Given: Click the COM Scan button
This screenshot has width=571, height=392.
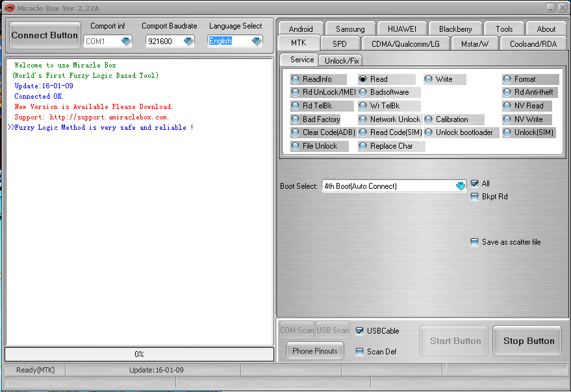Looking at the screenshot, I should pyautogui.click(x=297, y=330).
